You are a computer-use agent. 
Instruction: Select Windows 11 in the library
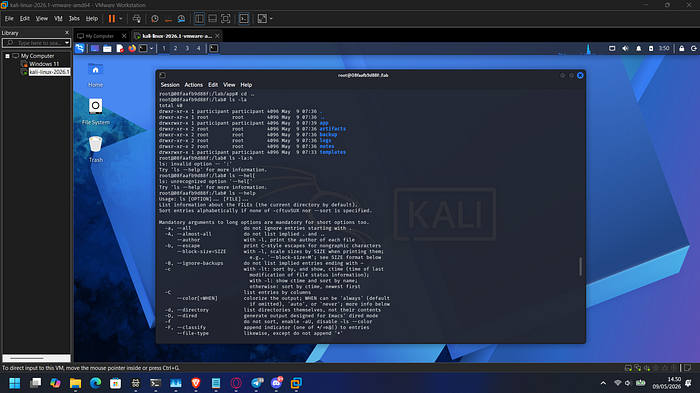pos(44,64)
